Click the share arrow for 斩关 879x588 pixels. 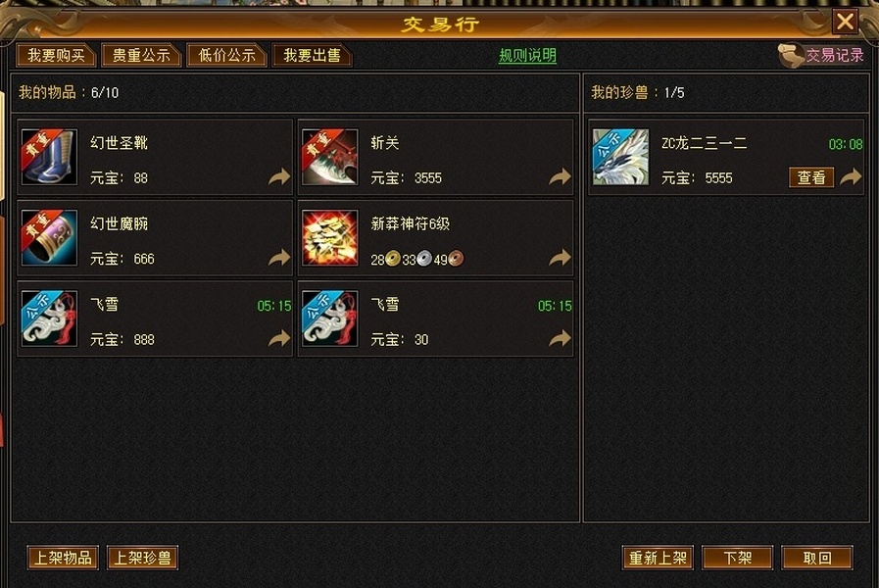click(560, 177)
